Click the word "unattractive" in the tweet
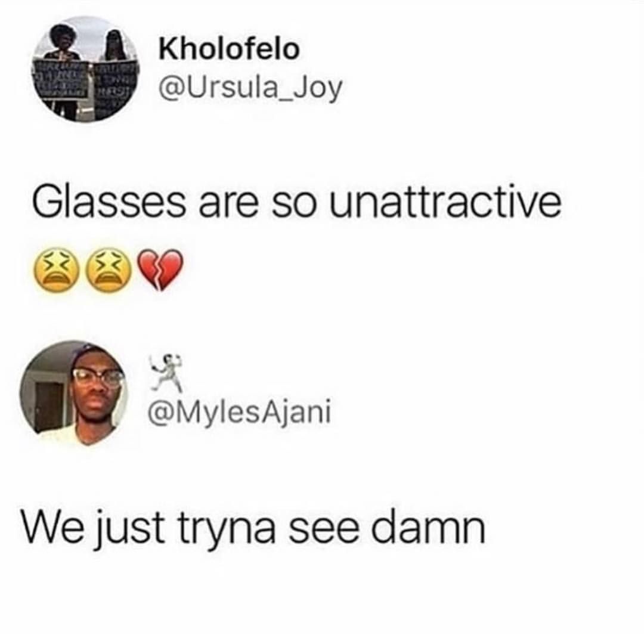 pyautogui.click(x=445, y=203)
